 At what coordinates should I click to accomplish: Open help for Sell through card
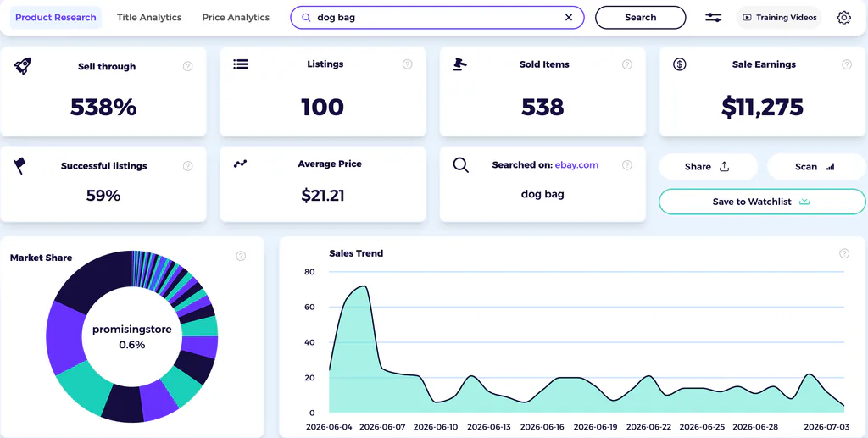(187, 66)
